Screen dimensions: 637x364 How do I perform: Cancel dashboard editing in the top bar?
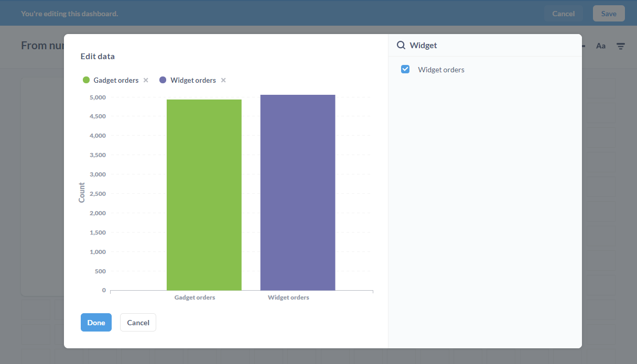tap(564, 14)
